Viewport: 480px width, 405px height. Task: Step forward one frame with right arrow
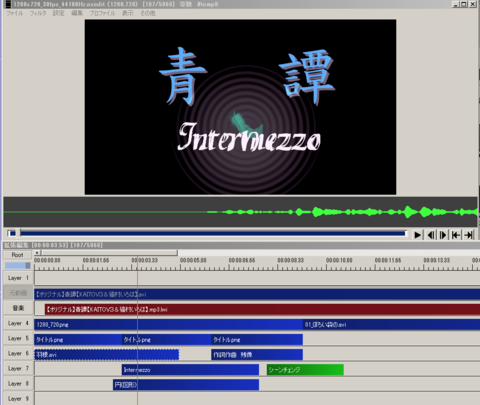coord(443,235)
